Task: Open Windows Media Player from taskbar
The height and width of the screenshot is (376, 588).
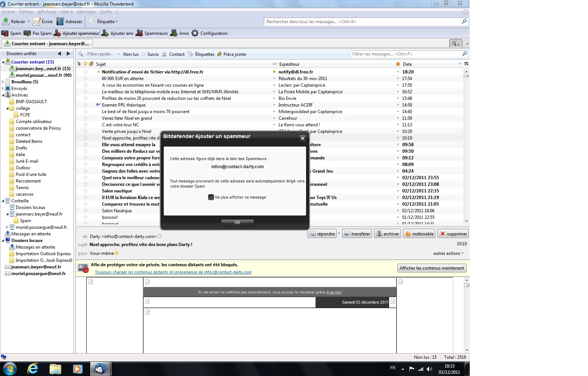Action: tap(77, 369)
